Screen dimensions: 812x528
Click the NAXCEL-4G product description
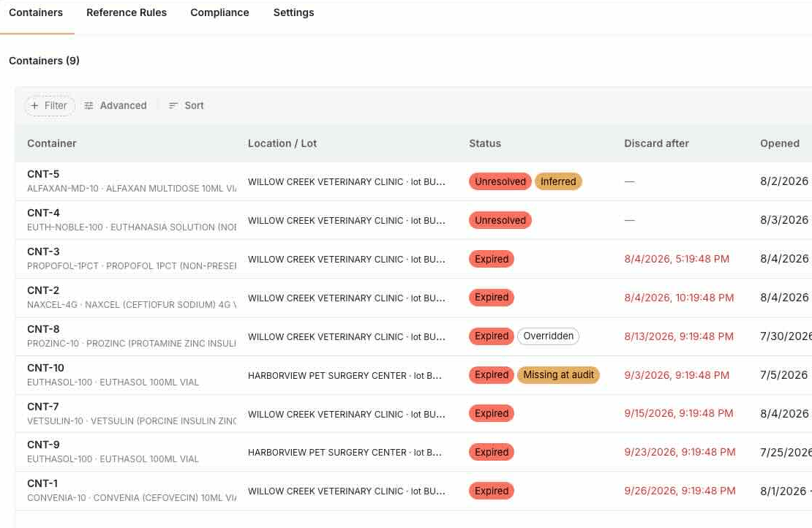[x=132, y=305]
